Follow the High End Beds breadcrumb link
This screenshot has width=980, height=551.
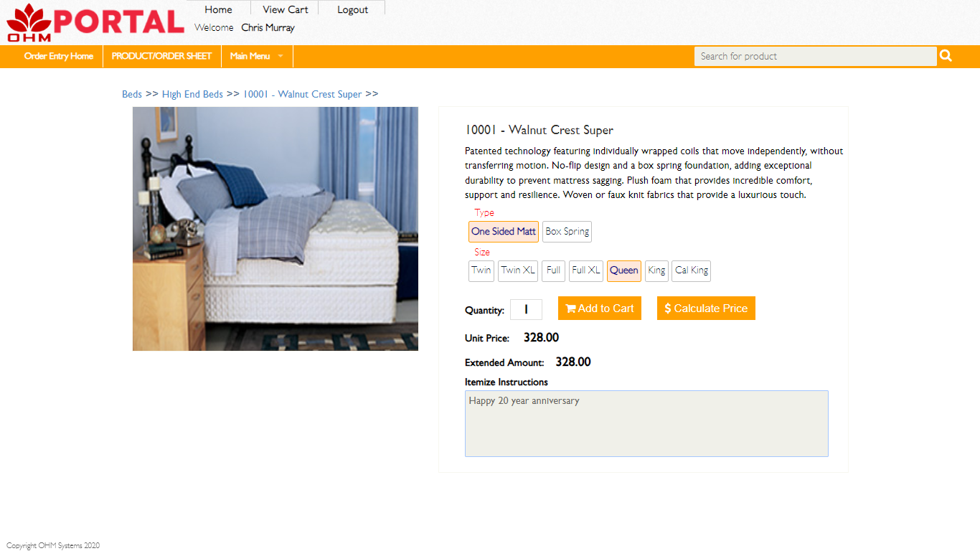192,94
